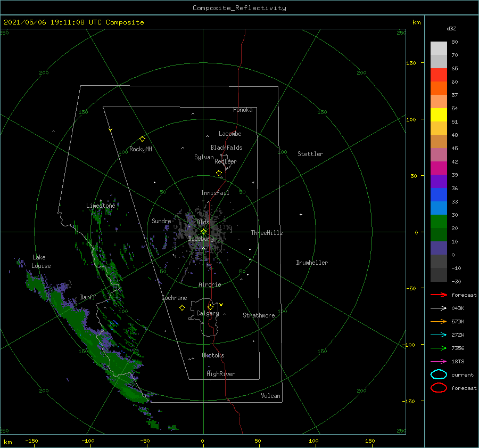Click the Banff label
Screen dimensions: 479x448
[x=88, y=297]
